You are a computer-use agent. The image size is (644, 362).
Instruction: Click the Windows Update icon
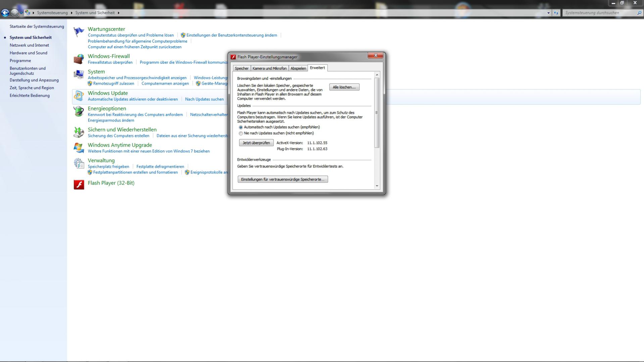(x=79, y=96)
